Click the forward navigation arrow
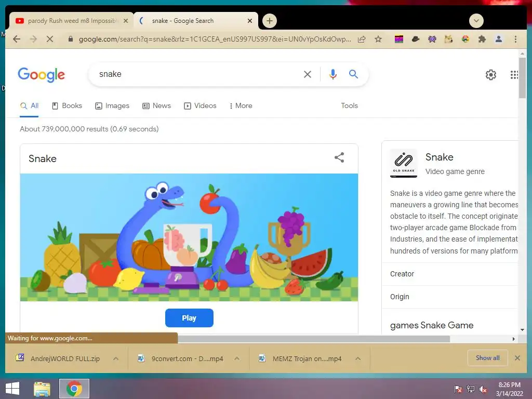Screen dimensions: 532x399 click(x=33, y=39)
